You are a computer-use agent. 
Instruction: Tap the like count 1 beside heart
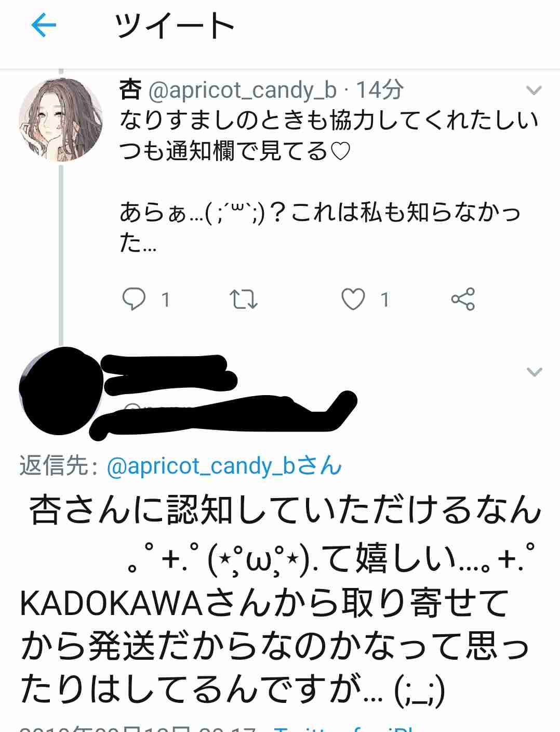384,299
